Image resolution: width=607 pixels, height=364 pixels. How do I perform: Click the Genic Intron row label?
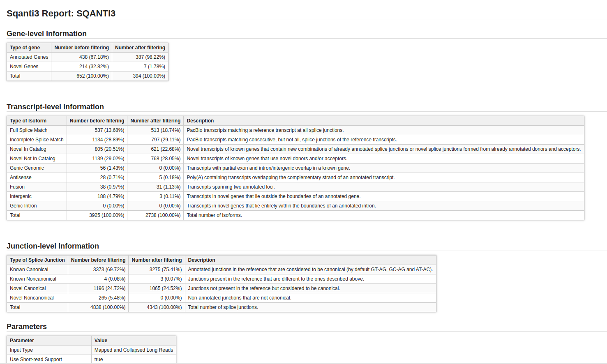(23, 206)
